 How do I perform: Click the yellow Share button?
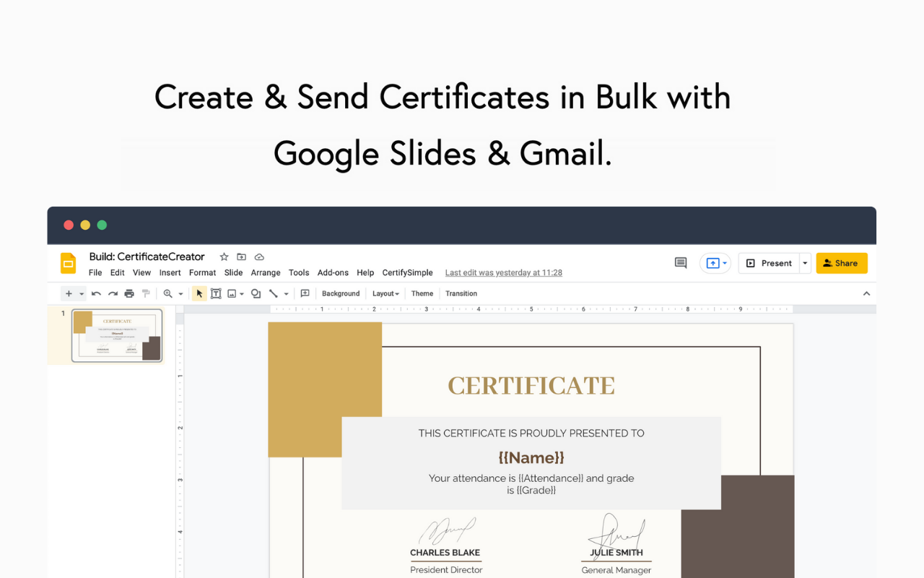pos(842,263)
